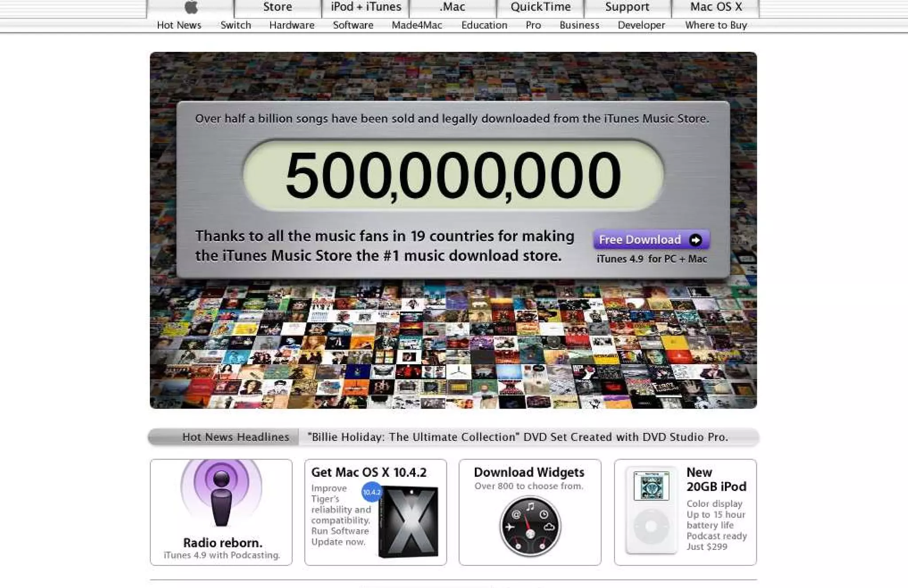Go to the Support tab
Image resolution: width=908 pixels, height=588 pixels.
627,8
